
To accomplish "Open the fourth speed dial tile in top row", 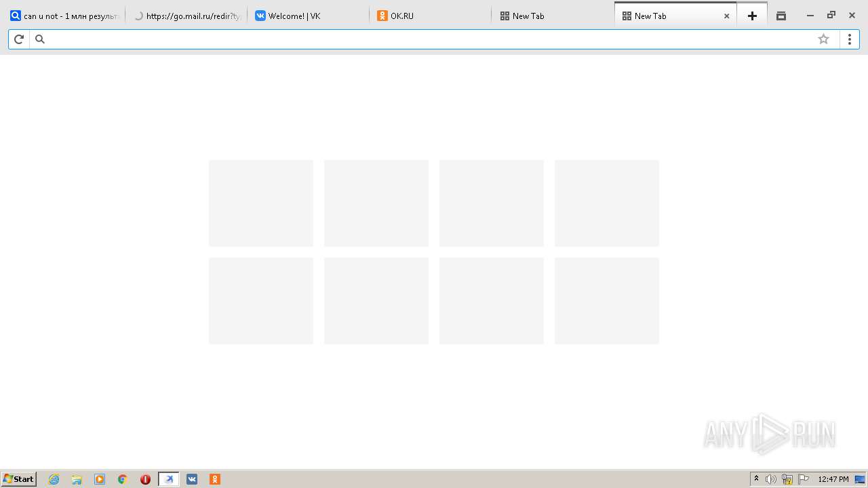I will (607, 203).
